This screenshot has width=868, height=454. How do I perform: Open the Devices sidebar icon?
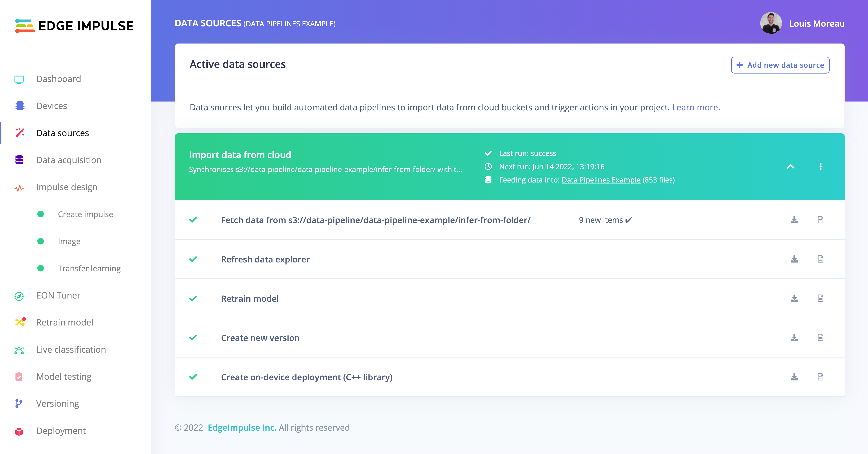[x=20, y=106]
